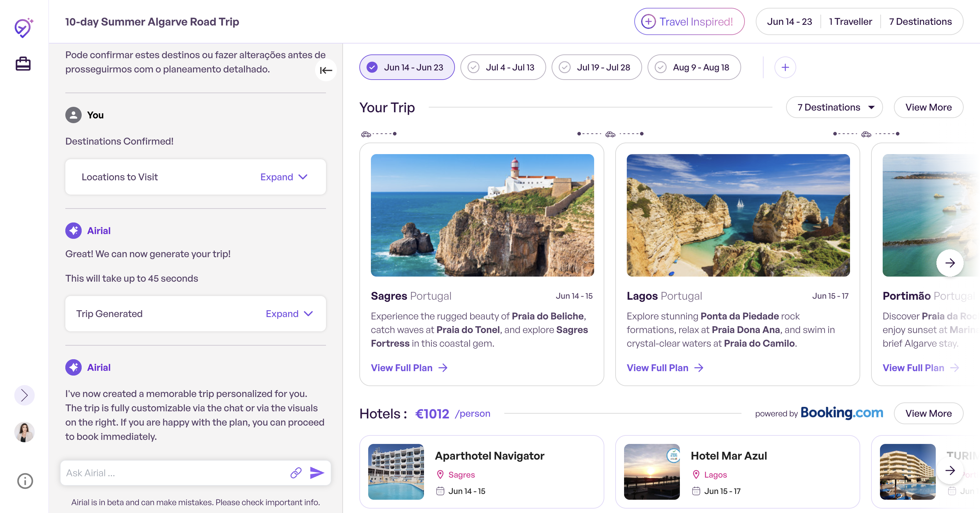
Task: Open 7 Destinations in header summary
Action: 920,22
